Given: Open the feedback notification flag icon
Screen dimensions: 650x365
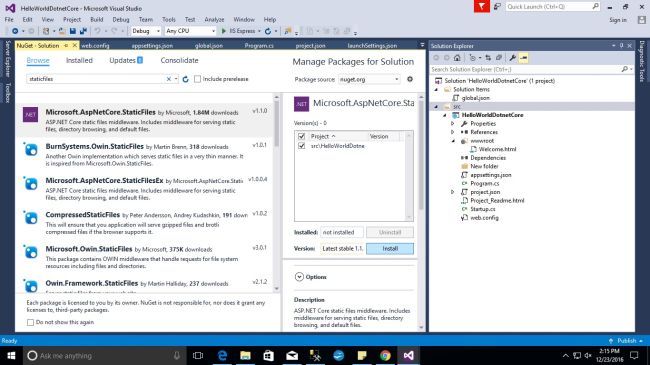Looking at the screenshot, I should [482, 7].
